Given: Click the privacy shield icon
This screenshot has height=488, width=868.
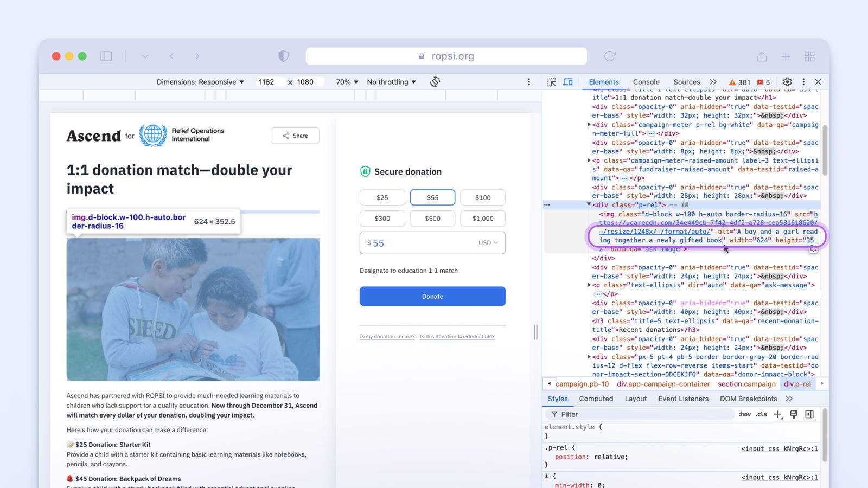Looking at the screenshot, I should (x=283, y=56).
